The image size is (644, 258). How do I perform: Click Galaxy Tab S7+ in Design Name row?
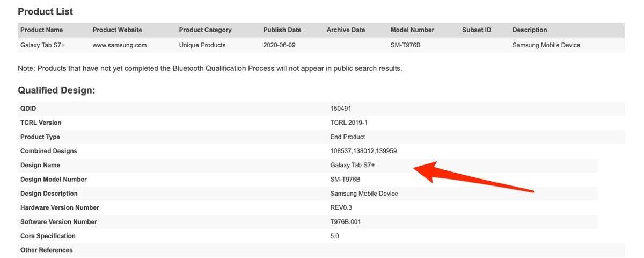click(353, 165)
